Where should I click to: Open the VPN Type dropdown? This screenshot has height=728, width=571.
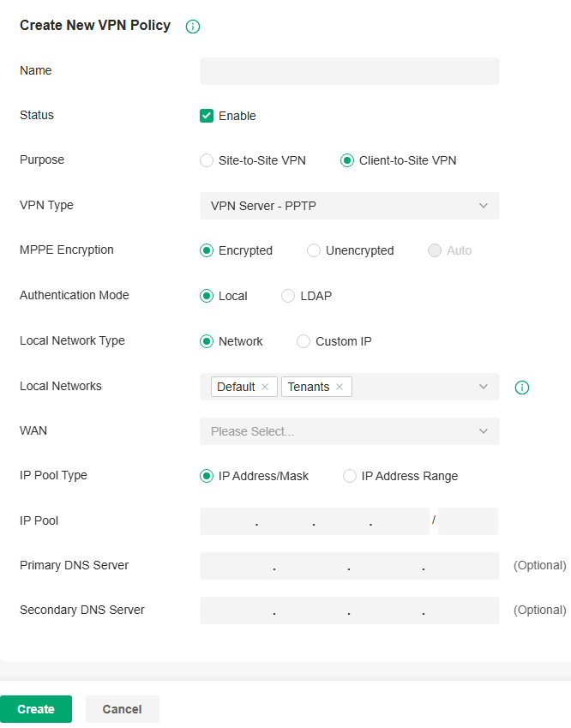[349, 206]
